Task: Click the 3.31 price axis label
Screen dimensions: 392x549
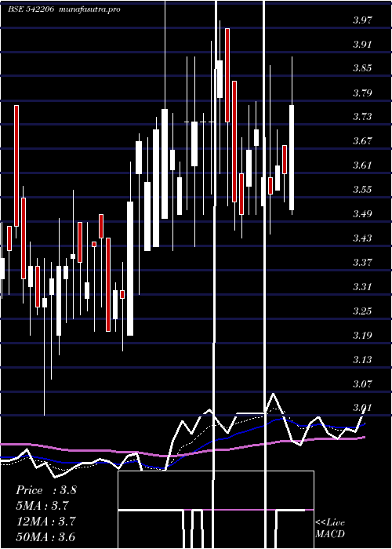Action: click(x=362, y=287)
